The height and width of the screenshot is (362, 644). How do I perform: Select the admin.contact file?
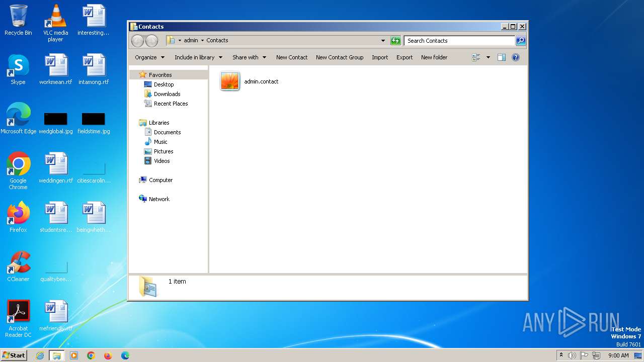[250, 81]
